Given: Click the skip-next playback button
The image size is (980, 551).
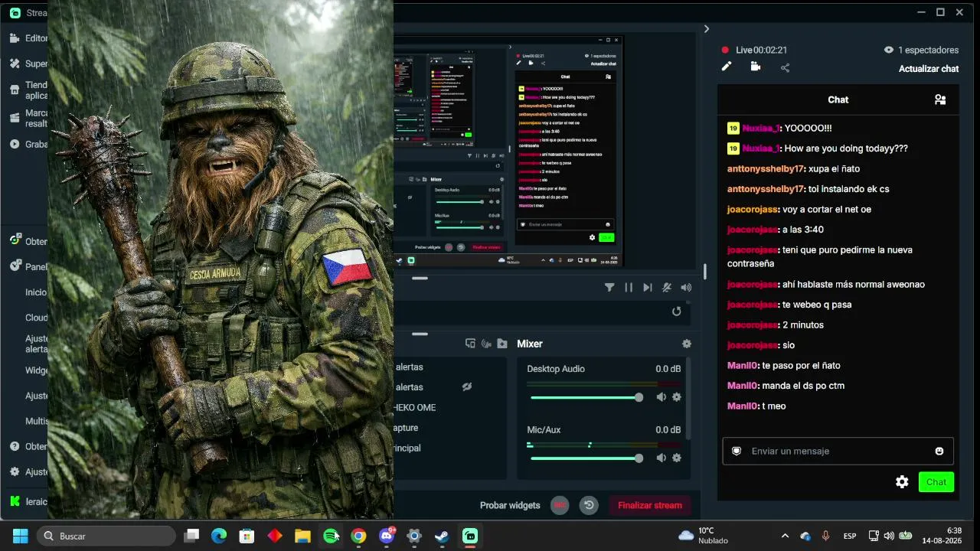Looking at the screenshot, I should (648, 288).
